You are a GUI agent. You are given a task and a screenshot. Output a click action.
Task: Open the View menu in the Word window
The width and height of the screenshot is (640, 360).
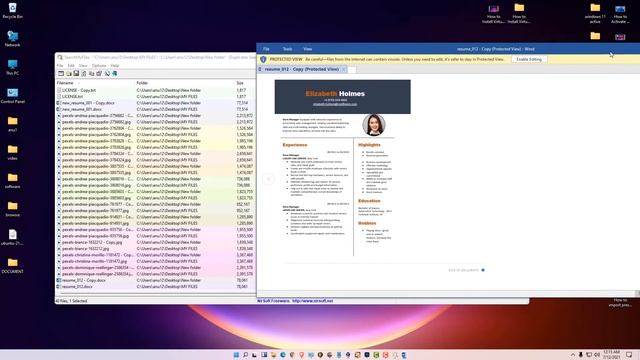tap(308, 49)
